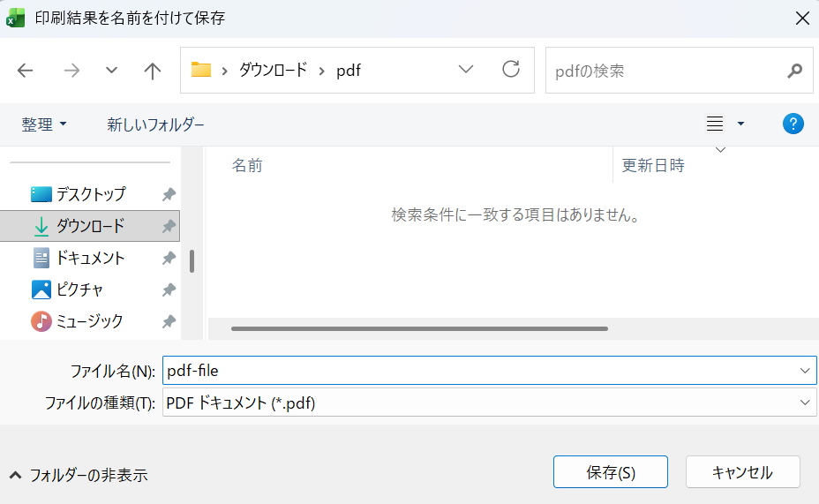
Task: Sort by the 名前 column header
Action: coord(247,166)
